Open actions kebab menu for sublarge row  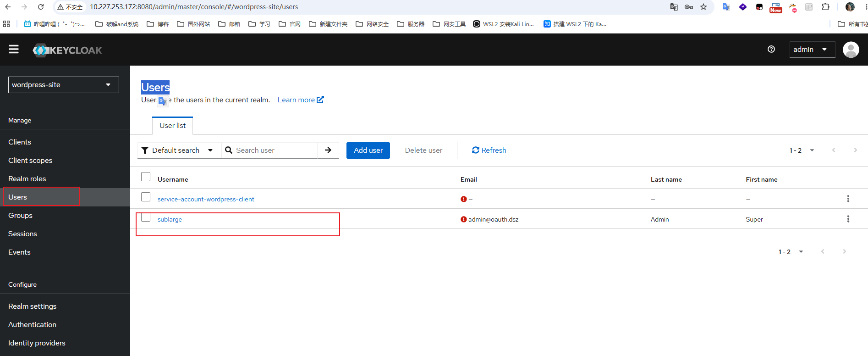coord(848,219)
